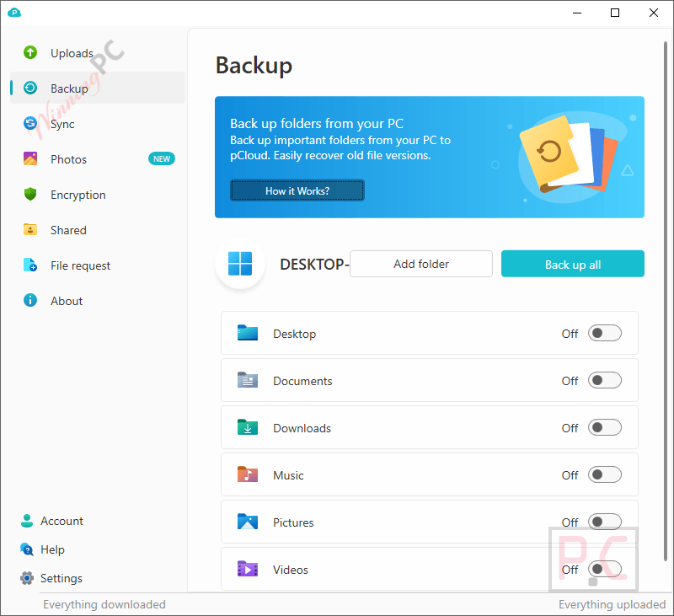Click the File request document icon
674x616 pixels.
30,265
